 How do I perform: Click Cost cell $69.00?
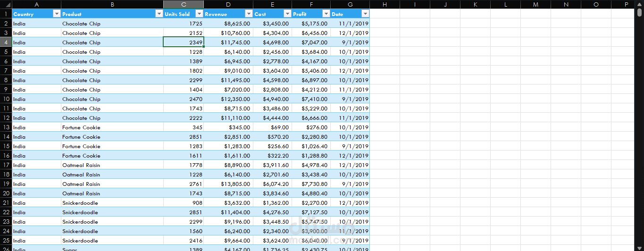[x=272, y=127]
